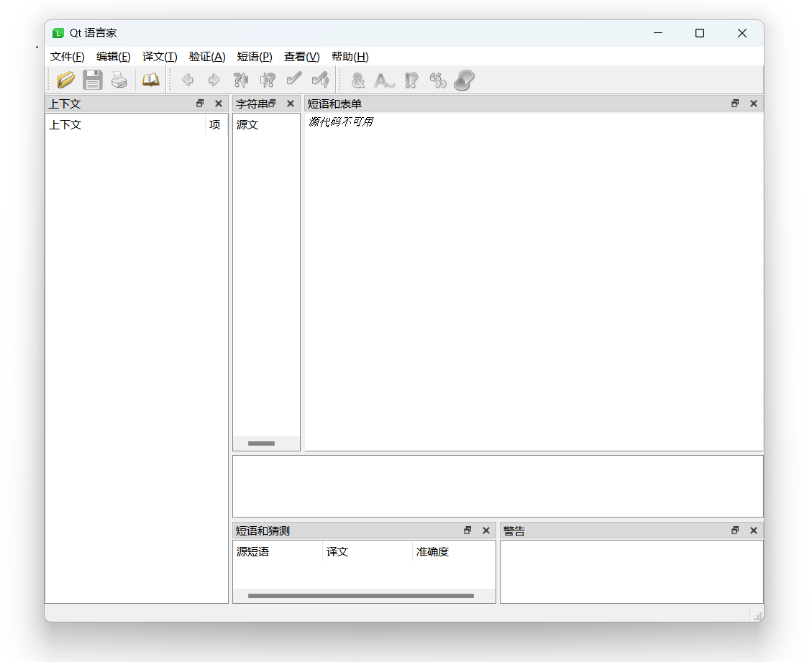Click the 源文 column header

pyautogui.click(x=266, y=125)
